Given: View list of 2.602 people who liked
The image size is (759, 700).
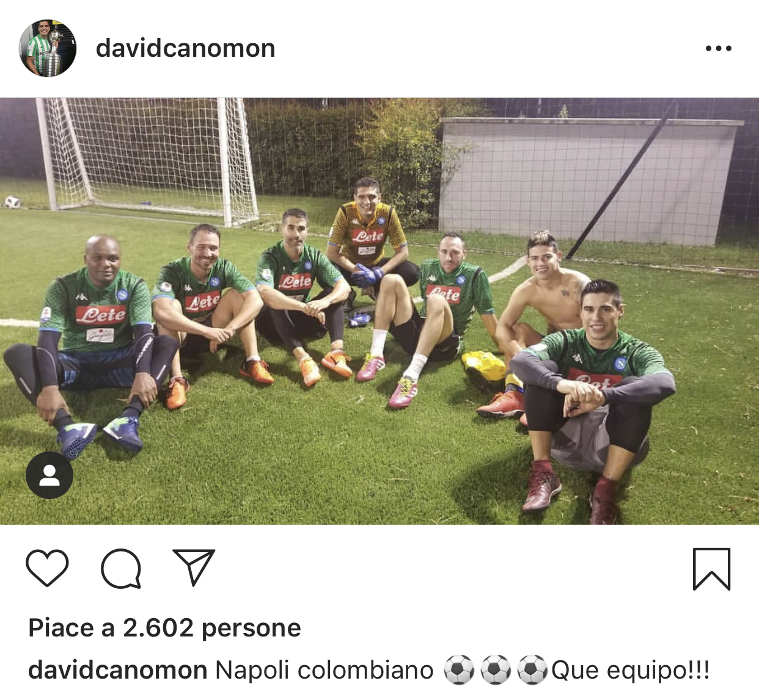Looking at the screenshot, I should pyautogui.click(x=164, y=628).
